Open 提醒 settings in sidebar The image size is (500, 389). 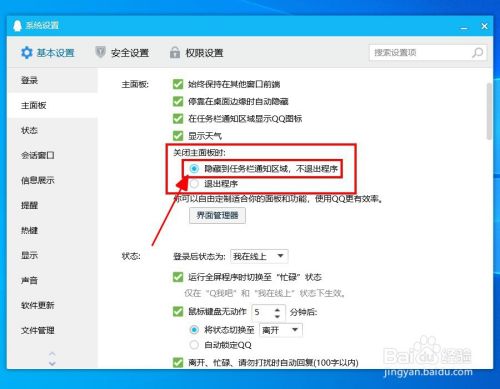pyautogui.click(x=52, y=205)
